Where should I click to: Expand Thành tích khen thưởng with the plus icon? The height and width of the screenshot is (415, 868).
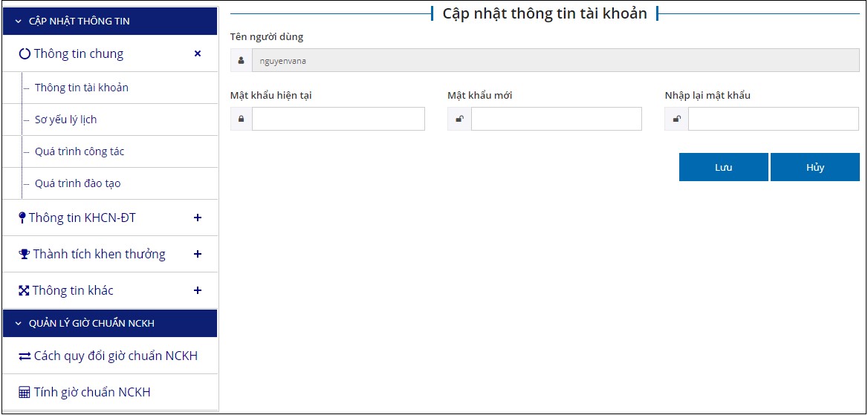[x=198, y=254]
